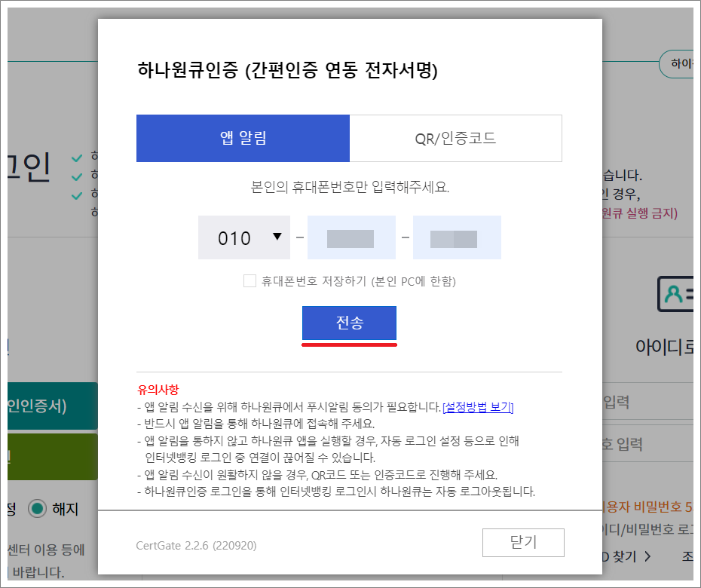This screenshot has width=701, height=588.
Task: Open the 010 phone prefix dropdown
Action: click(x=243, y=237)
